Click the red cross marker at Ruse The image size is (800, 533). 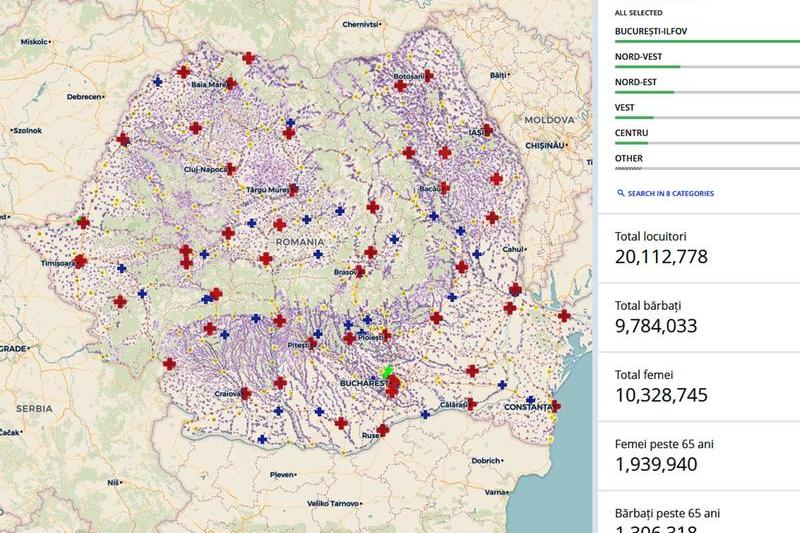pos(382,430)
